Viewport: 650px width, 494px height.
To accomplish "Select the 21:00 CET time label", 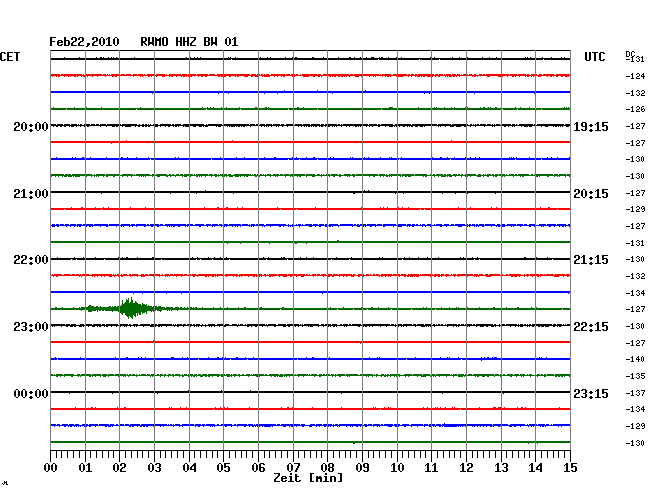I will click(x=31, y=194).
